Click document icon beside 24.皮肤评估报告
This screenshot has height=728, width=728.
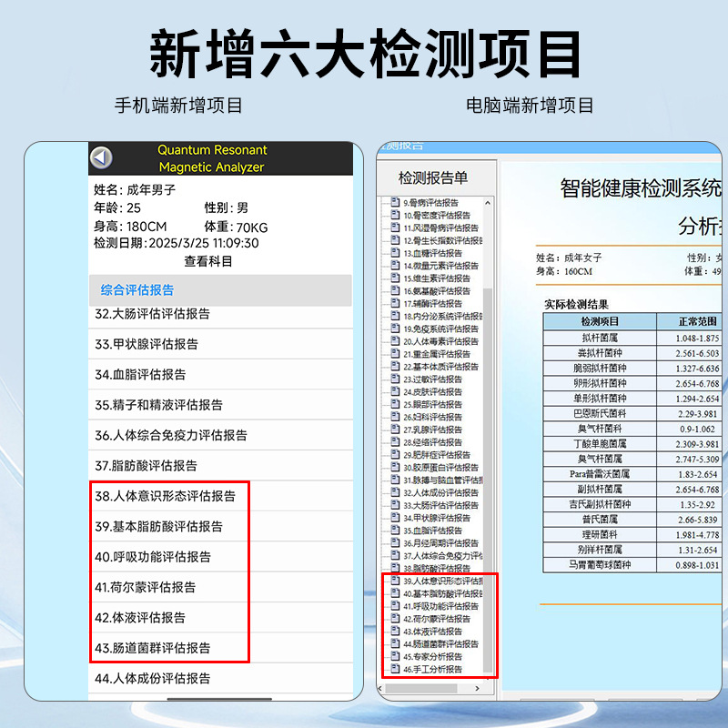pyautogui.click(x=395, y=391)
